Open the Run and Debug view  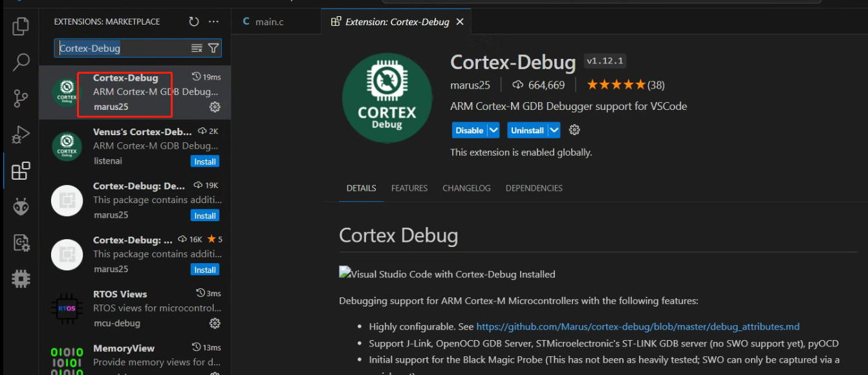21,135
